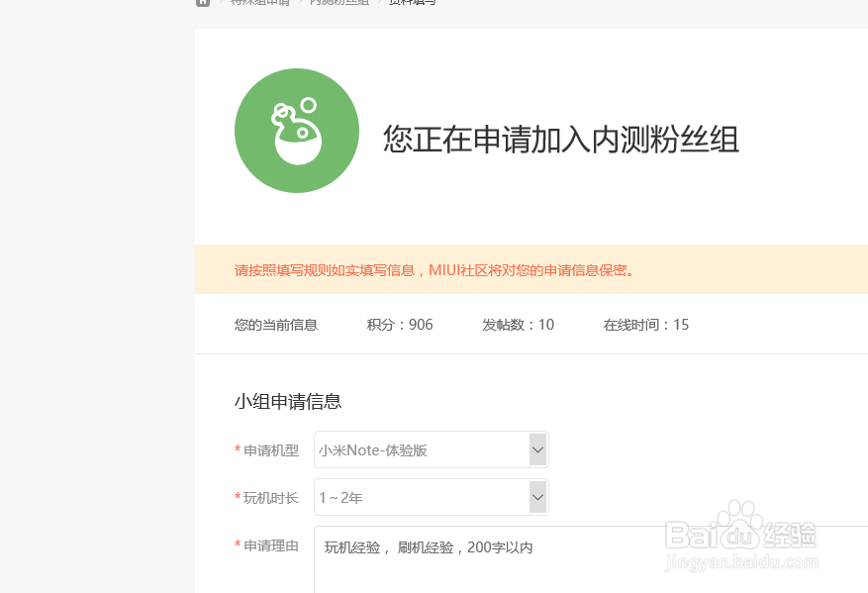Open the 玩机时长 duration dropdown
Image resolution: width=868 pixels, height=593 pixels.
(431, 497)
